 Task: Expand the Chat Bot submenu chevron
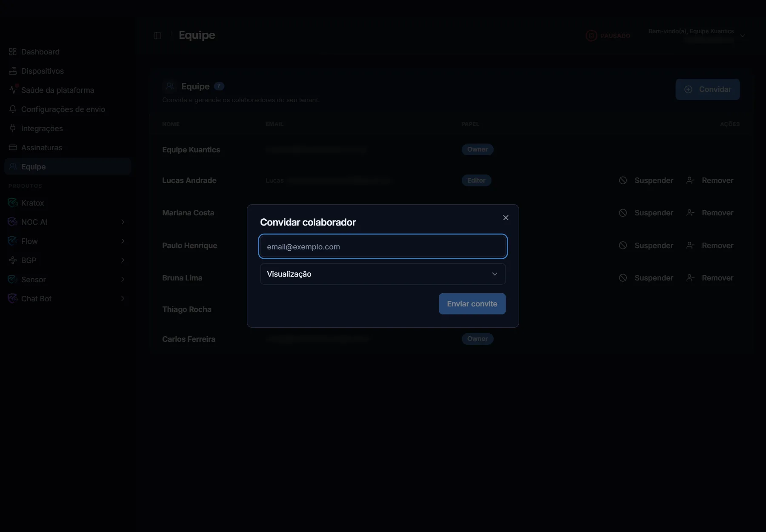(123, 298)
